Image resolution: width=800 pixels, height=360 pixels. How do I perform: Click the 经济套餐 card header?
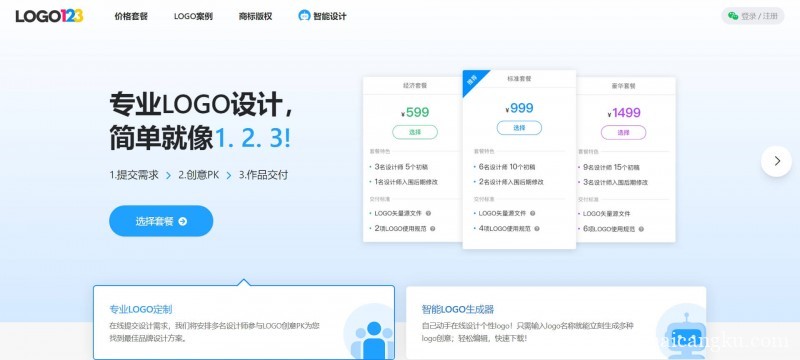coord(415,86)
